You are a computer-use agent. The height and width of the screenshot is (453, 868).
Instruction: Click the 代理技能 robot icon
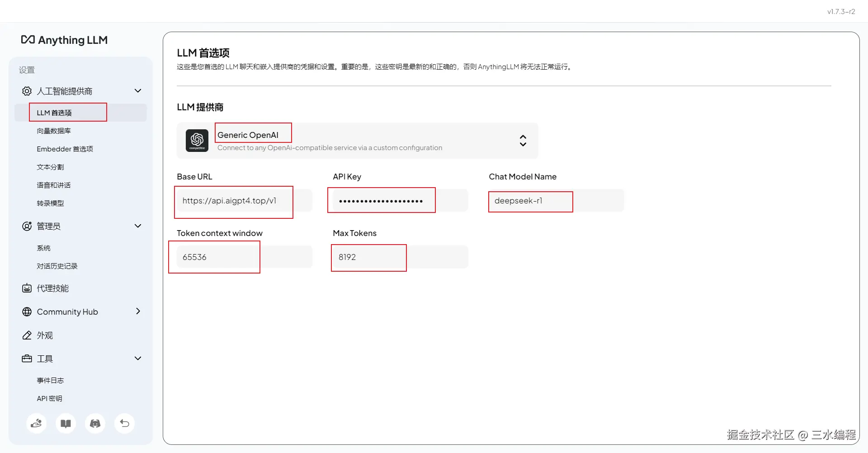tap(27, 288)
